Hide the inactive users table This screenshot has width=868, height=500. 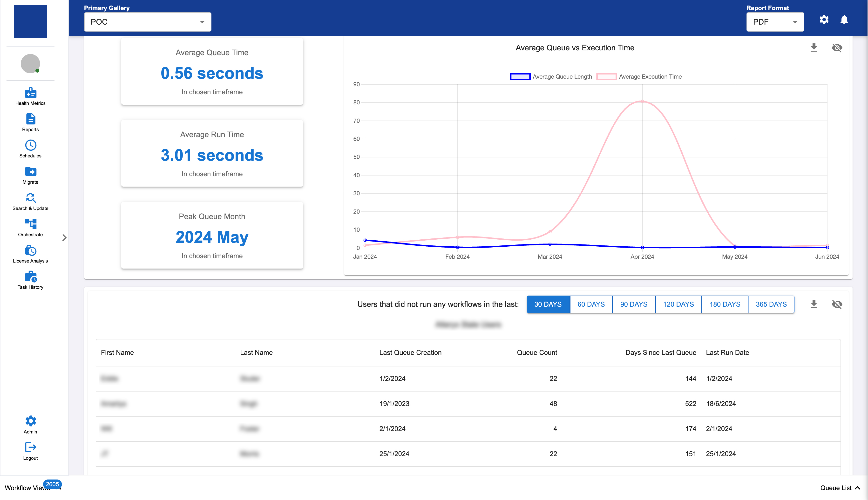[x=837, y=304]
